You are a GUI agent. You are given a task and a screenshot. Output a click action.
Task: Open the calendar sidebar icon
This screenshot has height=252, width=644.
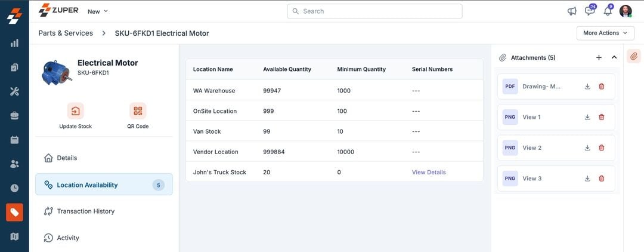[x=14, y=140]
